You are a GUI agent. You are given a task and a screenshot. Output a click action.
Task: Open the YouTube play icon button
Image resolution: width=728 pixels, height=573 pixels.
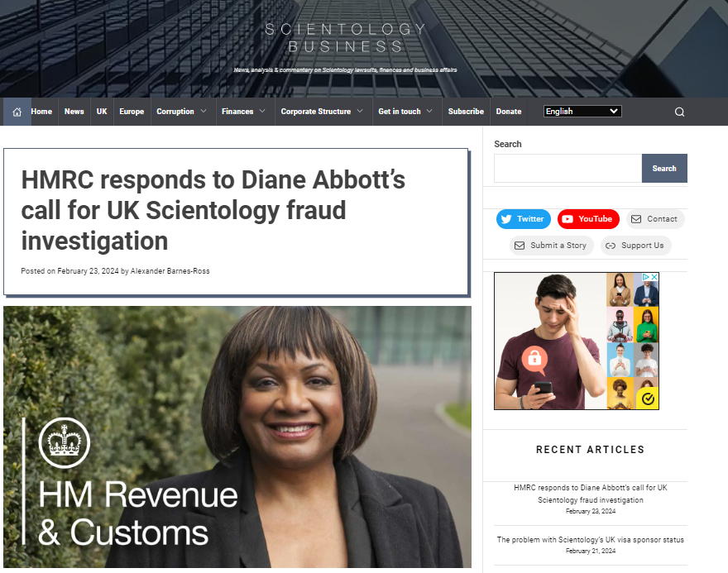(568, 219)
